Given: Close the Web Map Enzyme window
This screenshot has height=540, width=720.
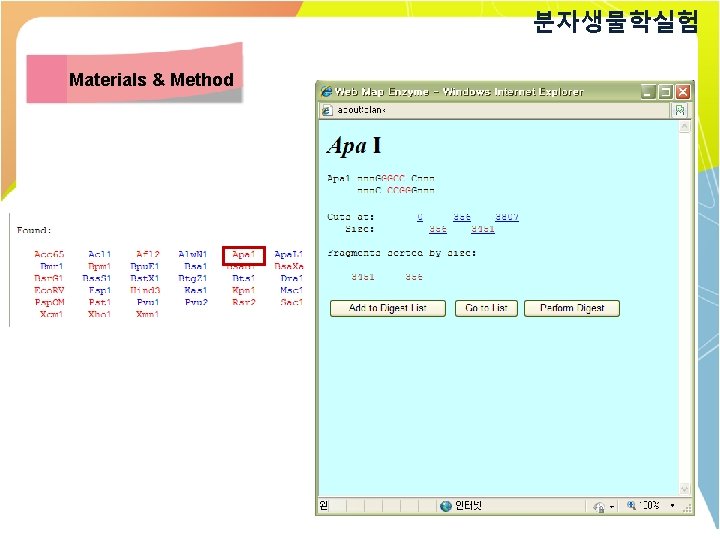Looking at the screenshot, I should (683, 92).
